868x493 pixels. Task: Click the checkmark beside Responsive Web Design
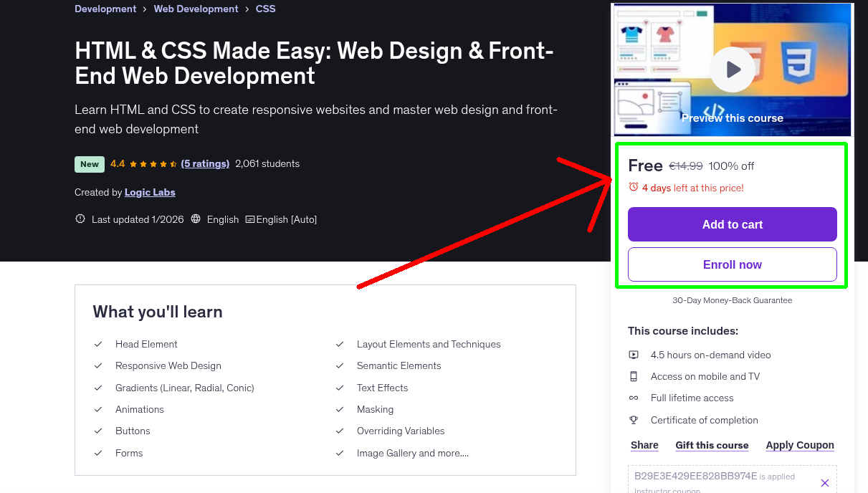(x=98, y=366)
